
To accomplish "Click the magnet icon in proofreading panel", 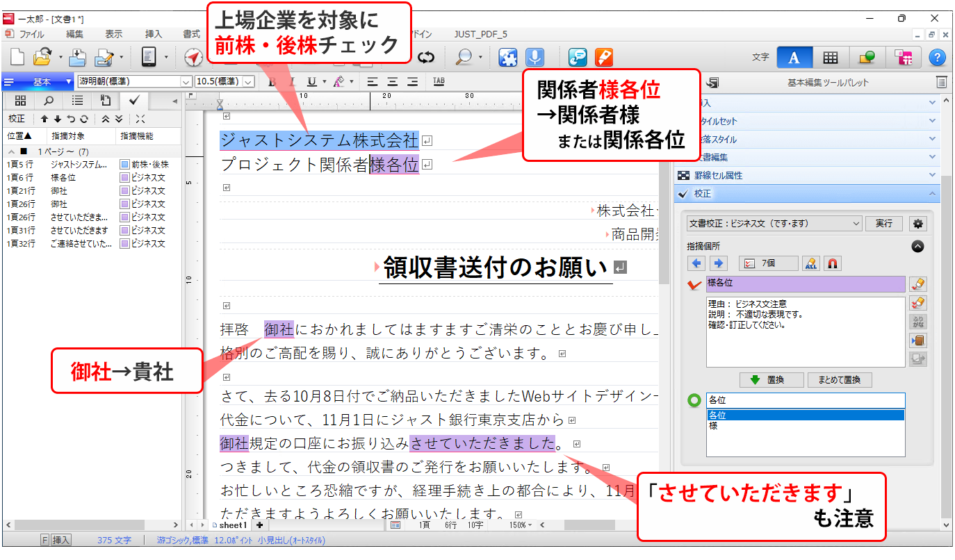I will point(832,263).
